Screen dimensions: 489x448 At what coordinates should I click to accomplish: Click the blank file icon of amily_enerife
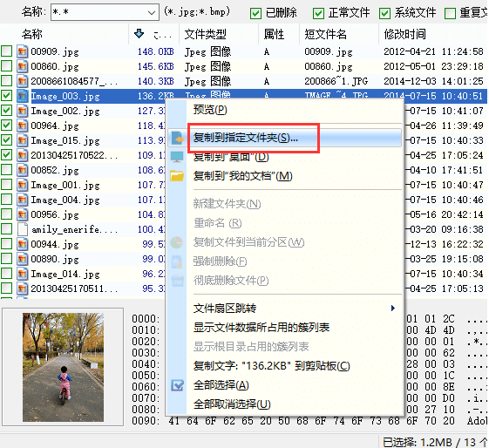point(22,229)
